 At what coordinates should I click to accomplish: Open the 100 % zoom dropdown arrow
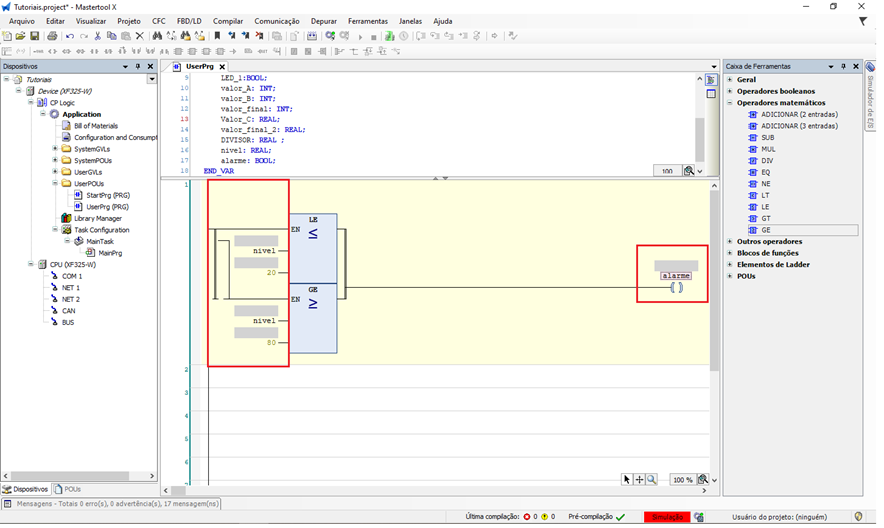(715, 480)
